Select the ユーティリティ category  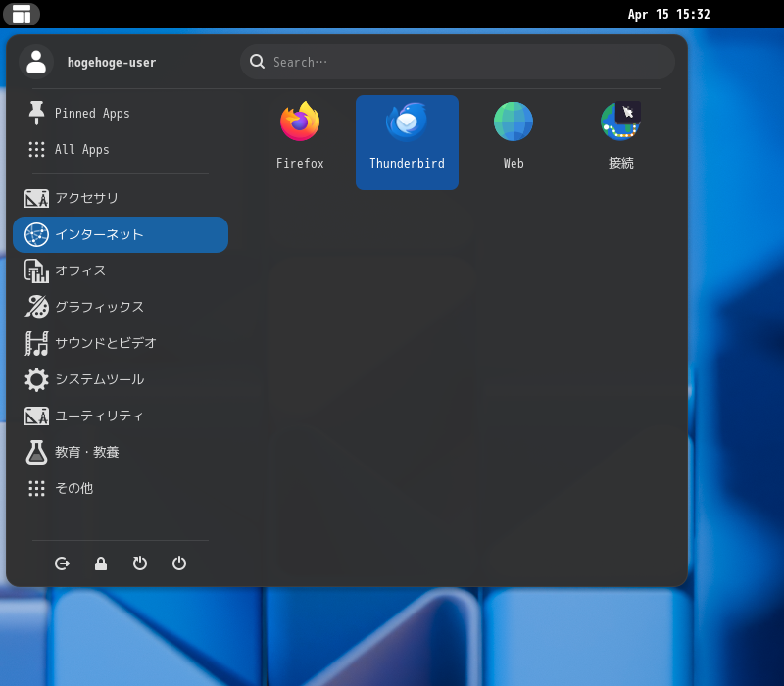(x=121, y=416)
